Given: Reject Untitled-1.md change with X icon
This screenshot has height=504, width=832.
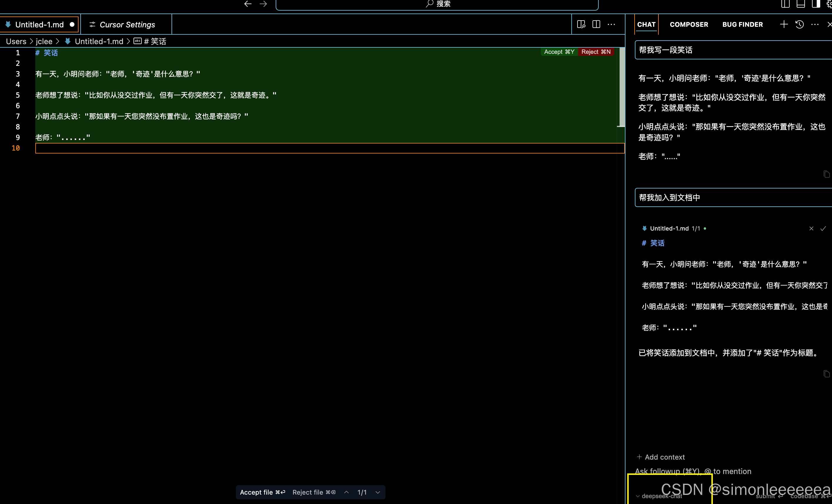Looking at the screenshot, I should point(811,228).
